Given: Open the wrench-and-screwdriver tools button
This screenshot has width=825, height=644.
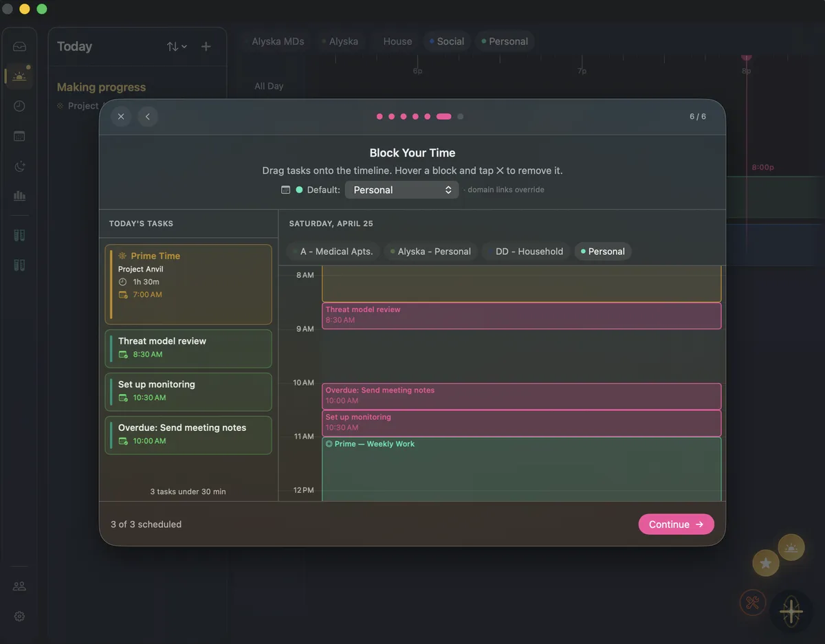Looking at the screenshot, I should pyautogui.click(x=752, y=602).
